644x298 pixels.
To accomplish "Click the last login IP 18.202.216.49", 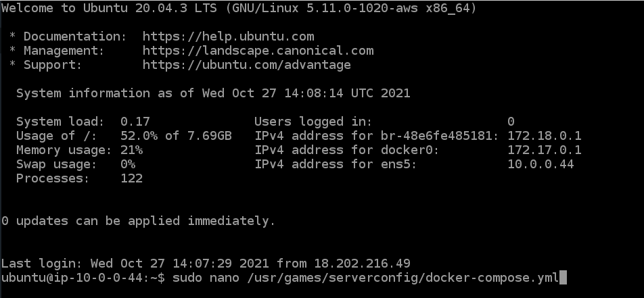I will 363,264.
